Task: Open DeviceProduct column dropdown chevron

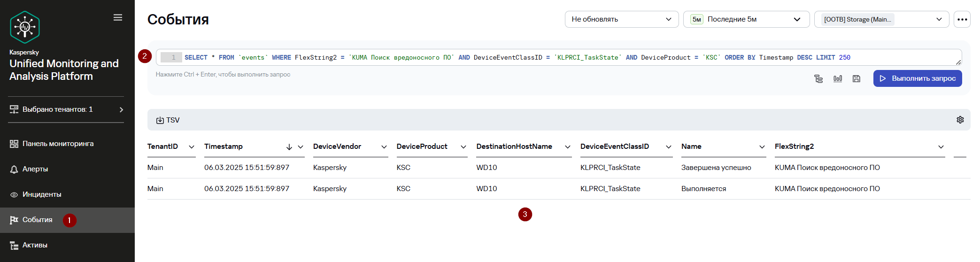Action: tap(463, 147)
